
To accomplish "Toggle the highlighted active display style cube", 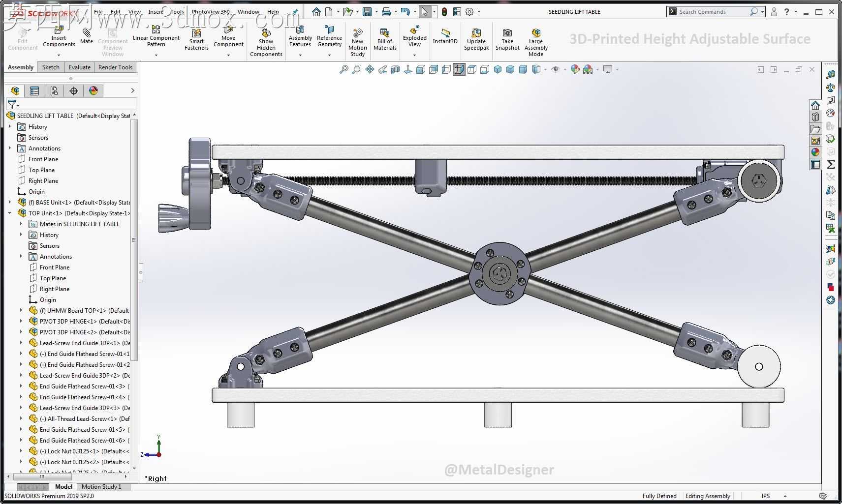I will pos(459,69).
